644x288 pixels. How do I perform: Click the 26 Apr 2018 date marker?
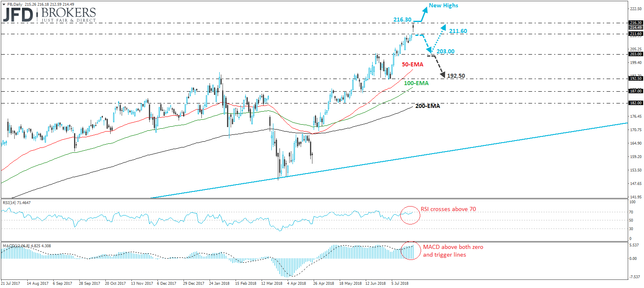[324, 283]
